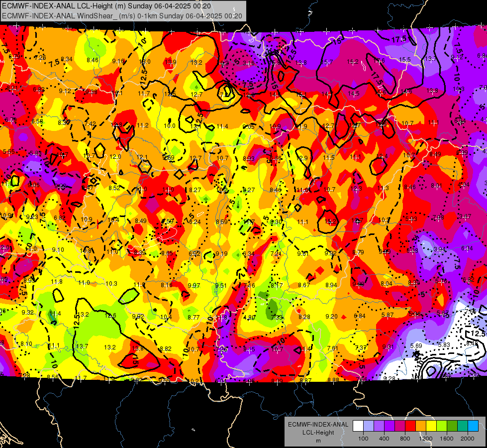Click the red swatch in the legend
This screenshot has width=487, height=448.
coord(410,426)
